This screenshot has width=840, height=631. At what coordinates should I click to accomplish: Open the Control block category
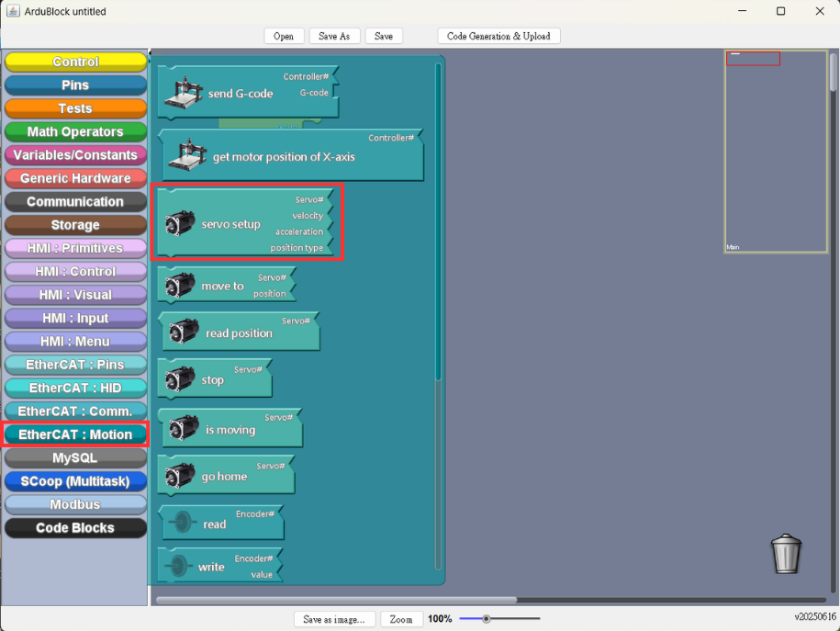tap(75, 62)
